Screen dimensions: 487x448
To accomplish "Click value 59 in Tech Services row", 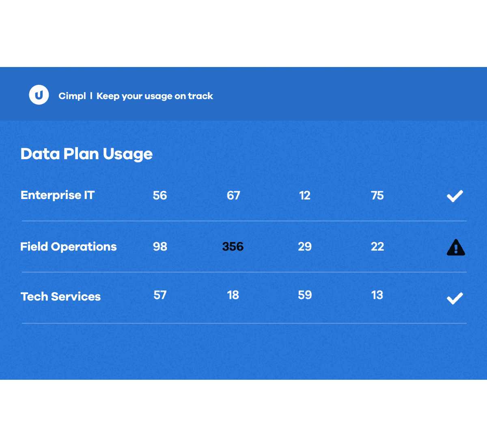I will pyautogui.click(x=305, y=295).
